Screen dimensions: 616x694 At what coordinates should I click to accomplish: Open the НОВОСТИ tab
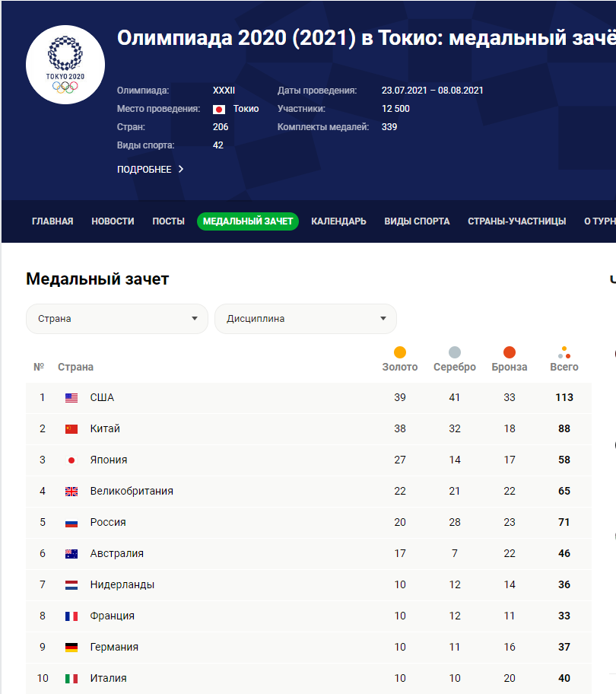[x=113, y=221]
